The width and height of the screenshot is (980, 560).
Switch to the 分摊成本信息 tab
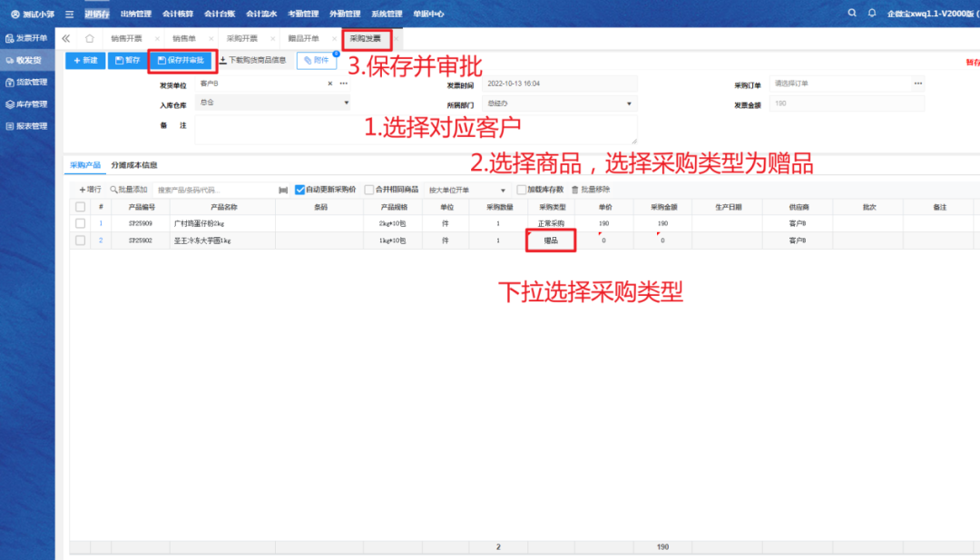pyautogui.click(x=133, y=165)
